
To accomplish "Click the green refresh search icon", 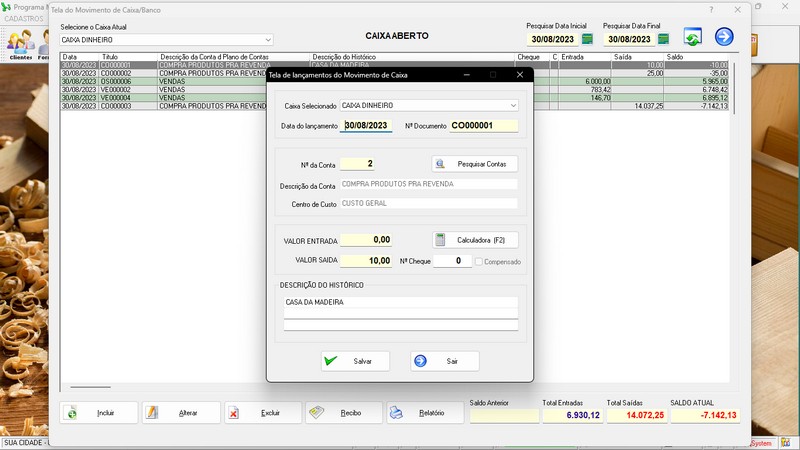I will coord(693,37).
